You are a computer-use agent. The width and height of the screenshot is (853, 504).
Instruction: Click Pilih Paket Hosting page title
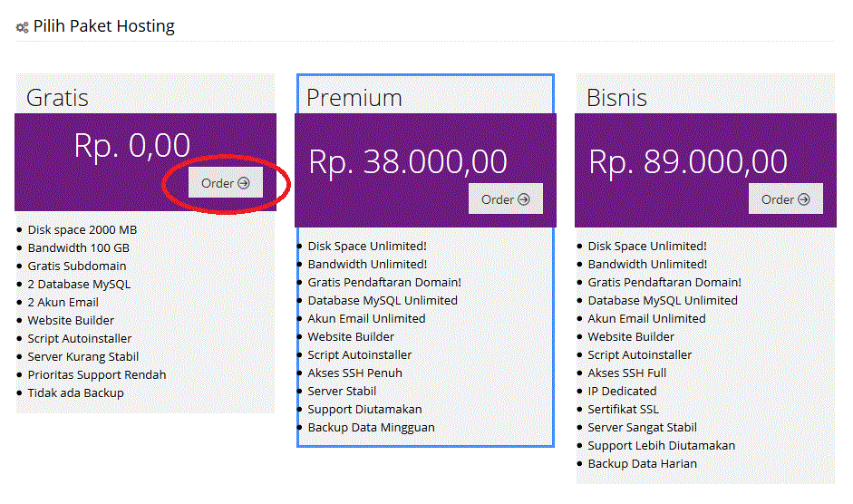tap(104, 26)
